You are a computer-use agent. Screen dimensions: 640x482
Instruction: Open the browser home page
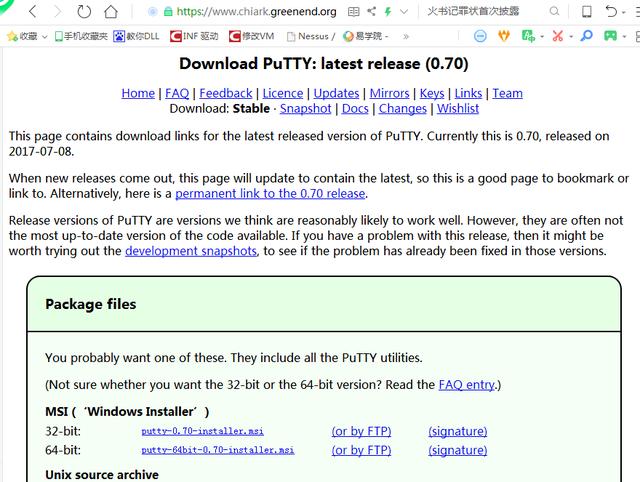click(111, 12)
